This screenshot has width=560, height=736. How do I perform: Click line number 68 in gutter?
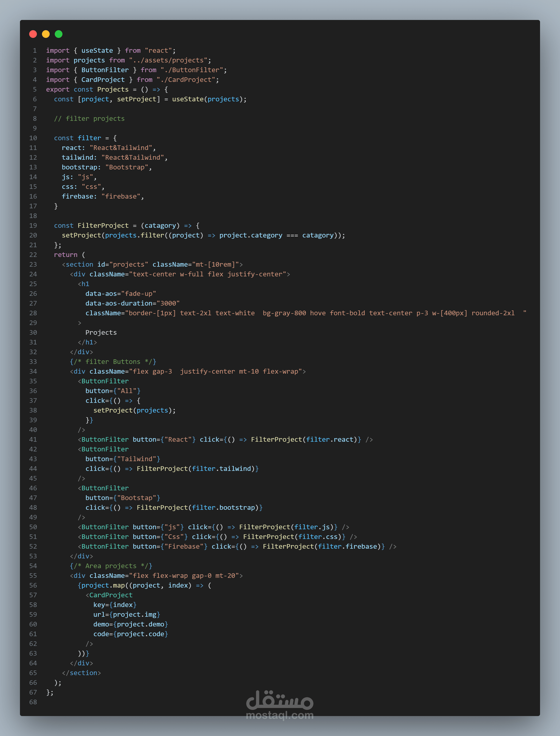[x=33, y=702]
